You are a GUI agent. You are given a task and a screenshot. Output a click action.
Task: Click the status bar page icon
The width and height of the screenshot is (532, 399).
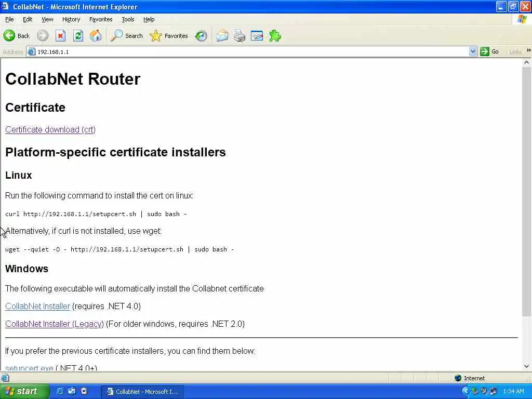(5, 378)
